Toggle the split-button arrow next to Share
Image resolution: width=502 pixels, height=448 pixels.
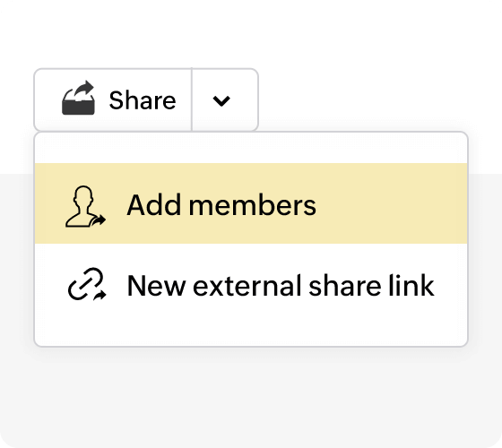[225, 99]
